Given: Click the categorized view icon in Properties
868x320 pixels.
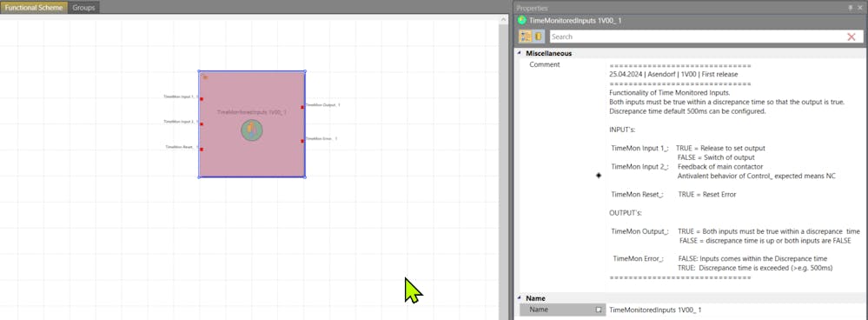Looking at the screenshot, I should 526,37.
